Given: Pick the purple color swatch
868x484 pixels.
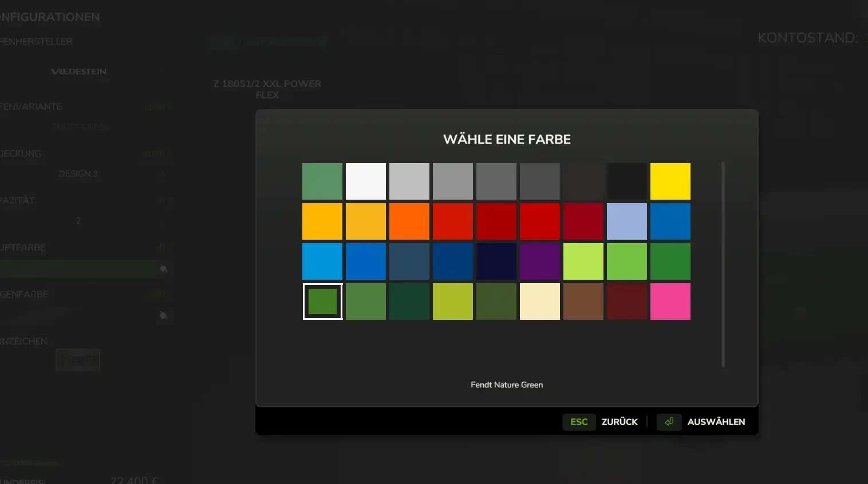Looking at the screenshot, I should pyautogui.click(x=540, y=261).
